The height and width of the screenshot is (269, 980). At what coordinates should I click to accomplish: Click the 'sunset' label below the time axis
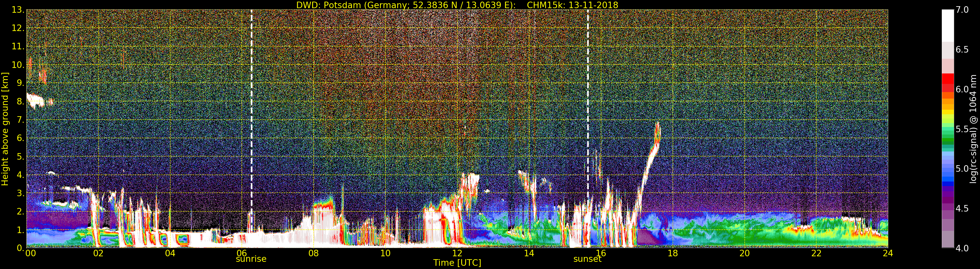(587, 259)
